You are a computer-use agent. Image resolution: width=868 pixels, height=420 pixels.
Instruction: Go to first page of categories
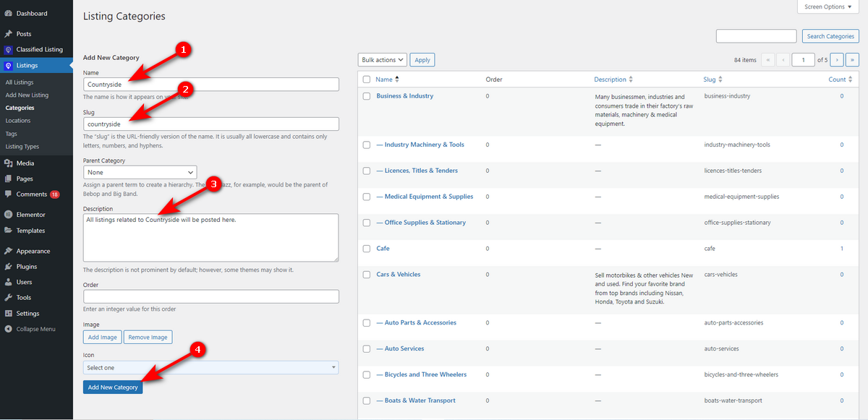coord(767,60)
